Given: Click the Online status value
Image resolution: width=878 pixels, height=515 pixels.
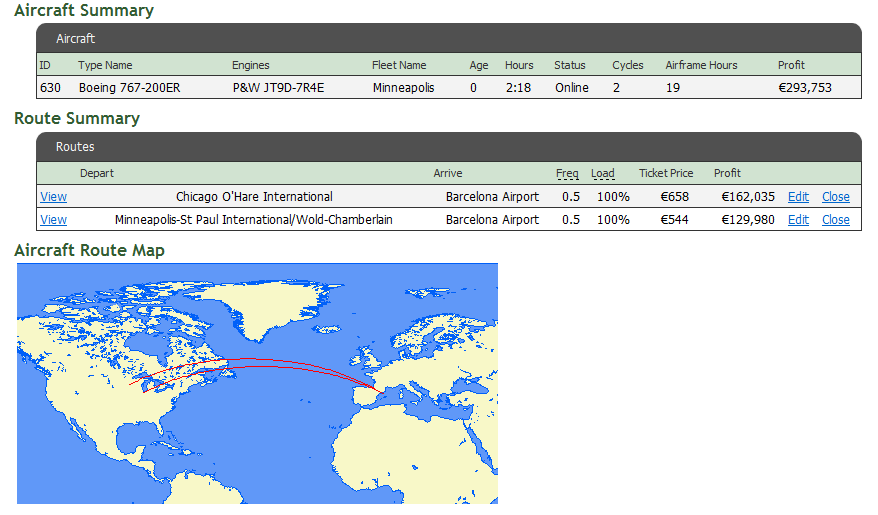Looking at the screenshot, I should [x=572, y=88].
